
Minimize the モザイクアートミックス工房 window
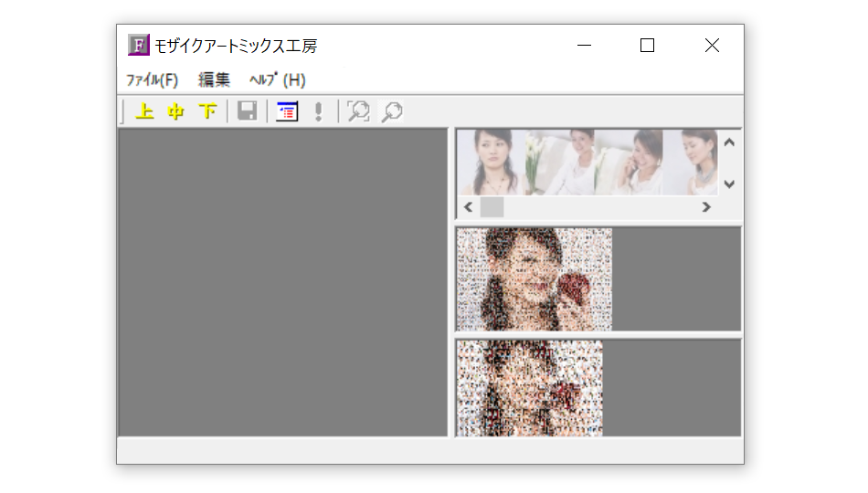click(584, 46)
